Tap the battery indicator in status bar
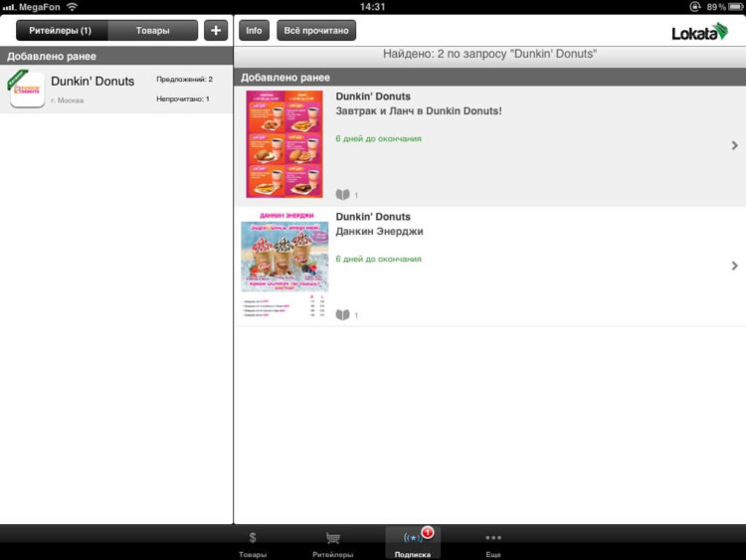This screenshot has width=746, height=560. click(x=735, y=7)
